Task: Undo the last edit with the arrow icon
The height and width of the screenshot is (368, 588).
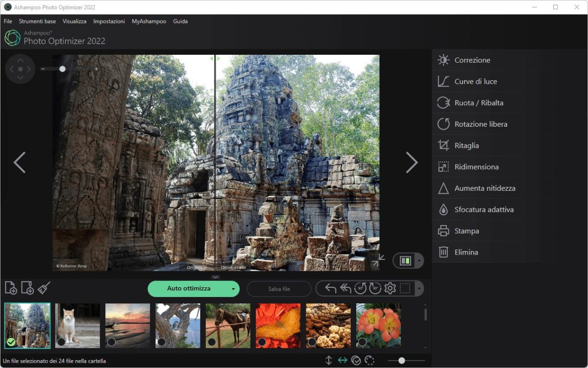Action: (330, 288)
